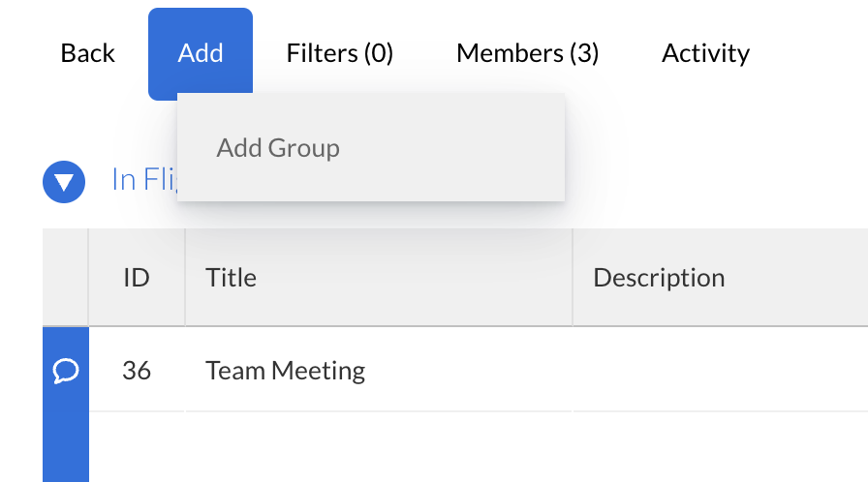This screenshot has height=482, width=868.
Task: Sort by the Title column header
Action: [x=232, y=278]
